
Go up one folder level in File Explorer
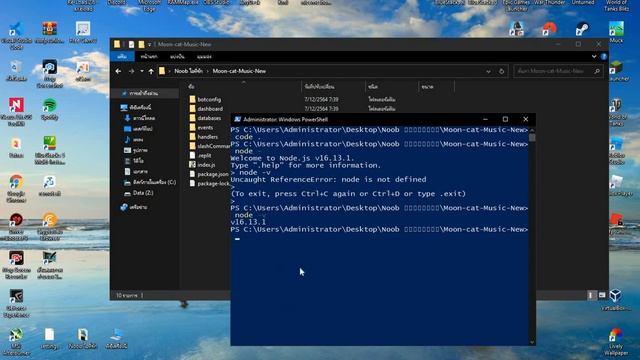pyautogui.click(x=151, y=71)
